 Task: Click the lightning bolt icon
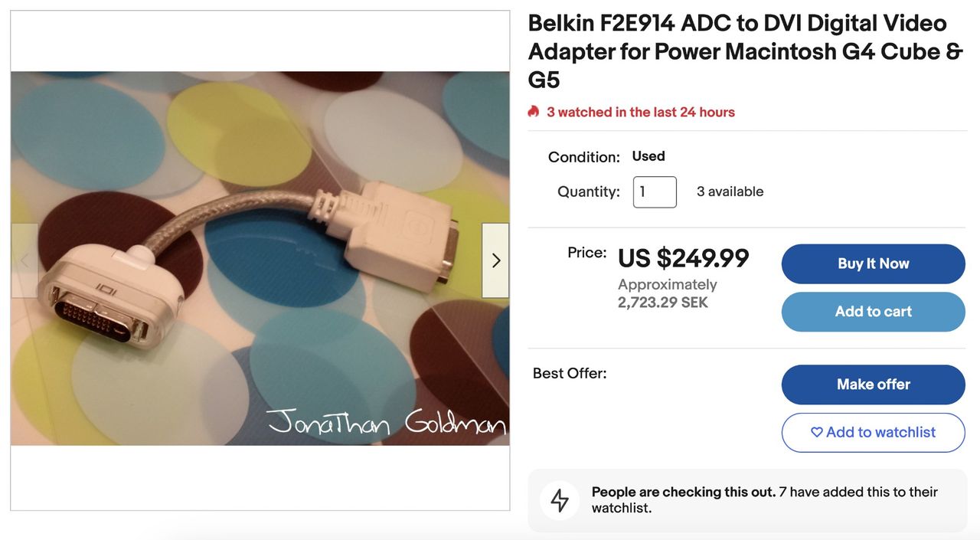(x=560, y=500)
